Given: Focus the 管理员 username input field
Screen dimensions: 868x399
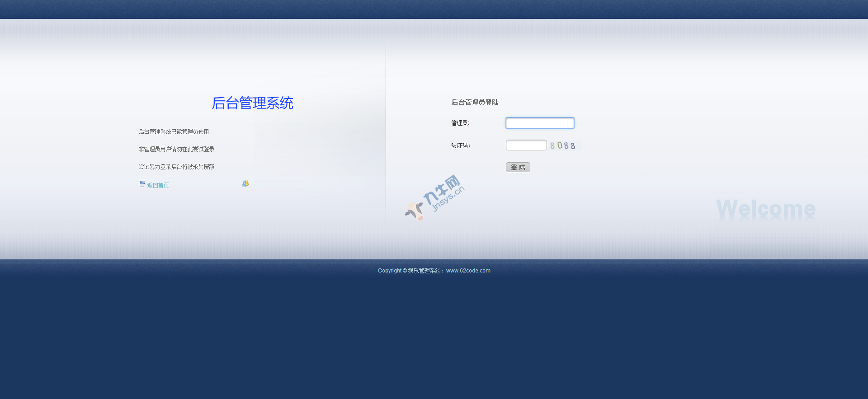Looking at the screenshot, I should (540, 123).
